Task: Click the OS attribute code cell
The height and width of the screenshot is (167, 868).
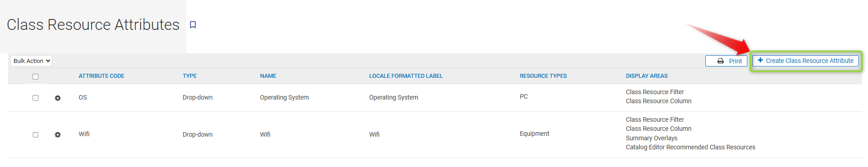Action: [82, 97]
